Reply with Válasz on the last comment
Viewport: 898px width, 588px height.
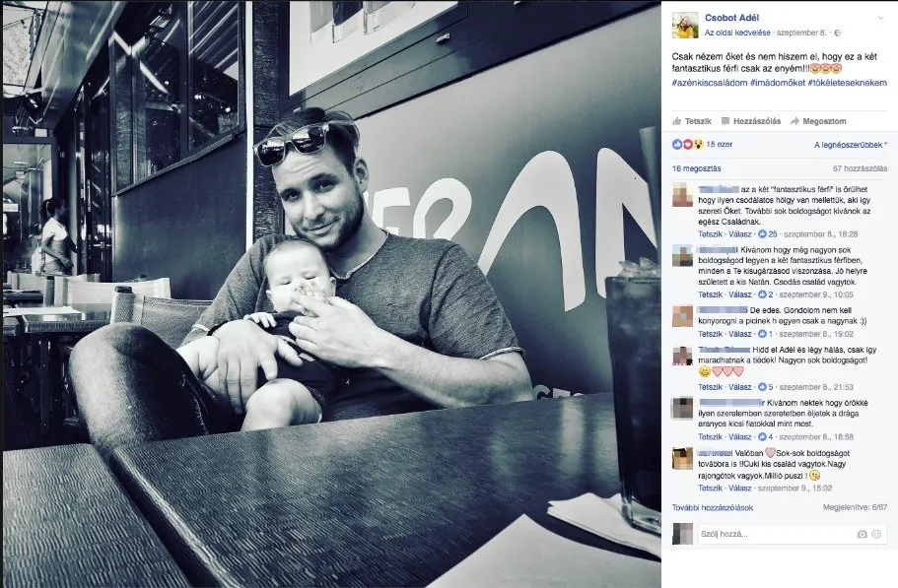pos(740,489)
